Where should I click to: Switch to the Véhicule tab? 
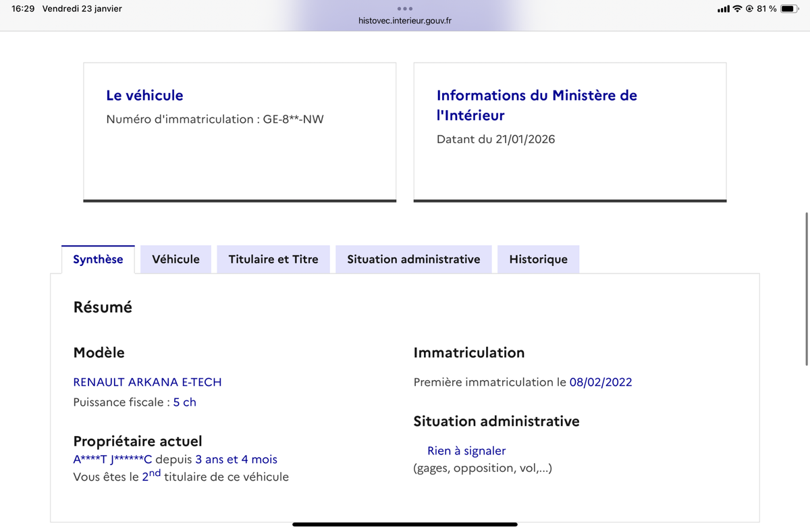click(x=176, y=259)
